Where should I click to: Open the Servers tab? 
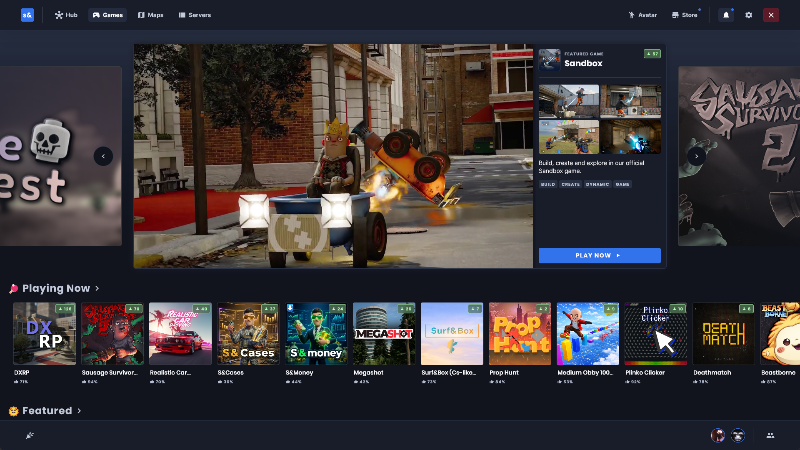pyautogui.click(x=194, y=15)
